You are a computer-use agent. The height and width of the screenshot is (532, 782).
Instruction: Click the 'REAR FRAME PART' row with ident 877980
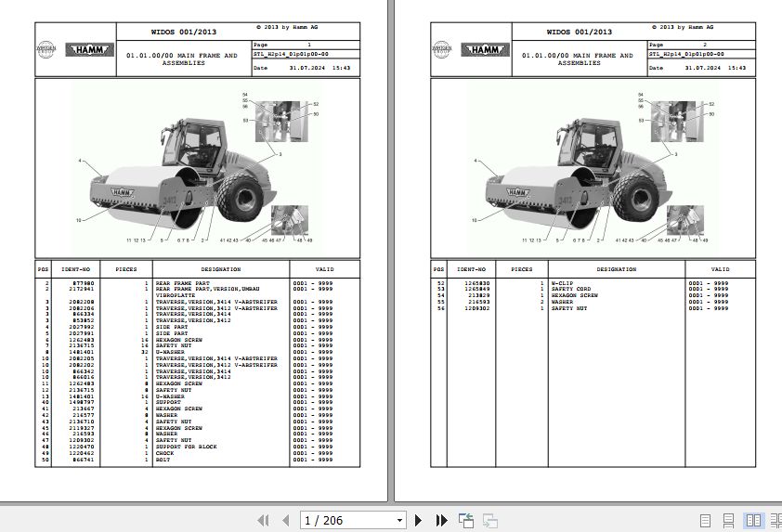[x=197, y=283]
